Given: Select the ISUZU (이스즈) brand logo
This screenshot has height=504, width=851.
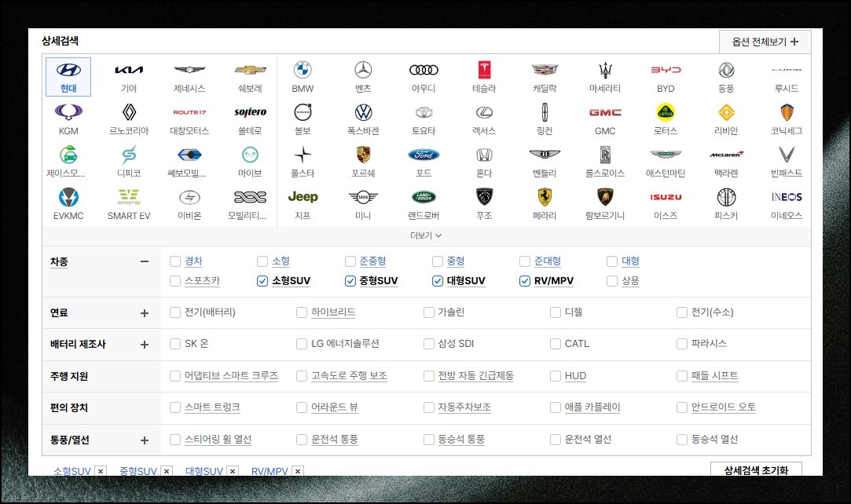Looking at the screenshot, I should pos(666,197).
